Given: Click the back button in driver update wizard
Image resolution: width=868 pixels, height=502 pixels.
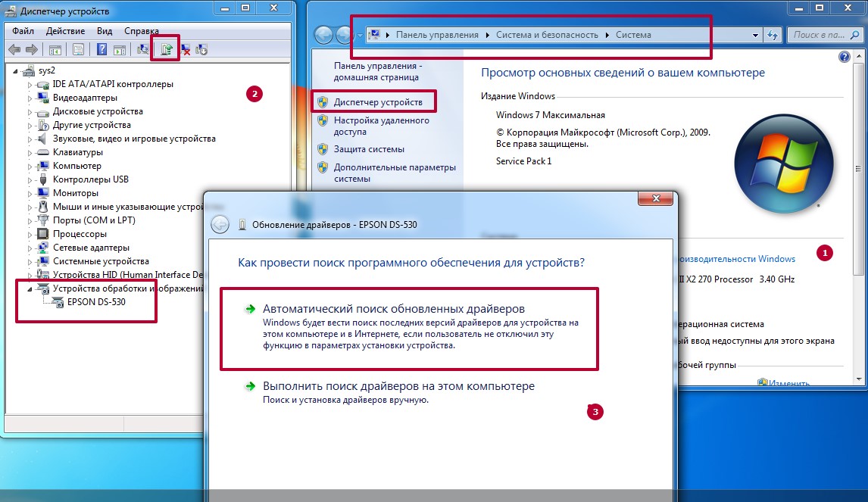Looking at the screenshot, I should click(220, 224).
